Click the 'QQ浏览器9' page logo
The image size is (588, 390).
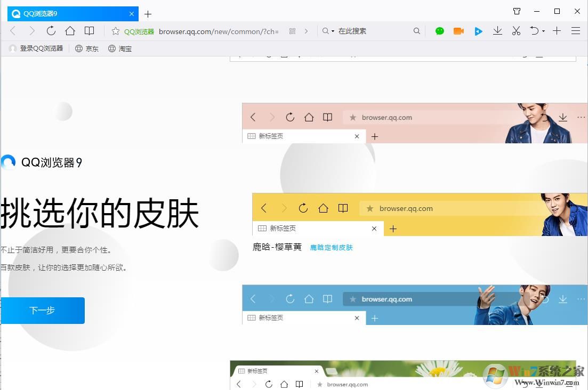41,162
